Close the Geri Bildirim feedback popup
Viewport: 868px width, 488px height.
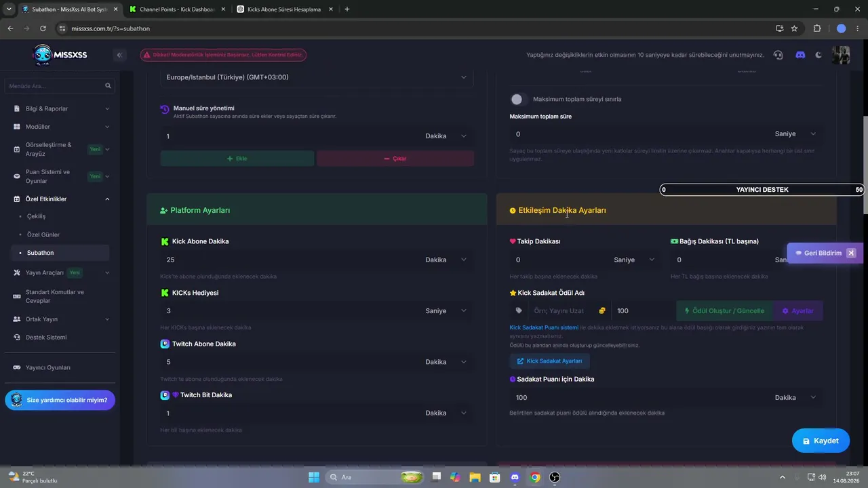pyautogui.click(x=851, y=253)
